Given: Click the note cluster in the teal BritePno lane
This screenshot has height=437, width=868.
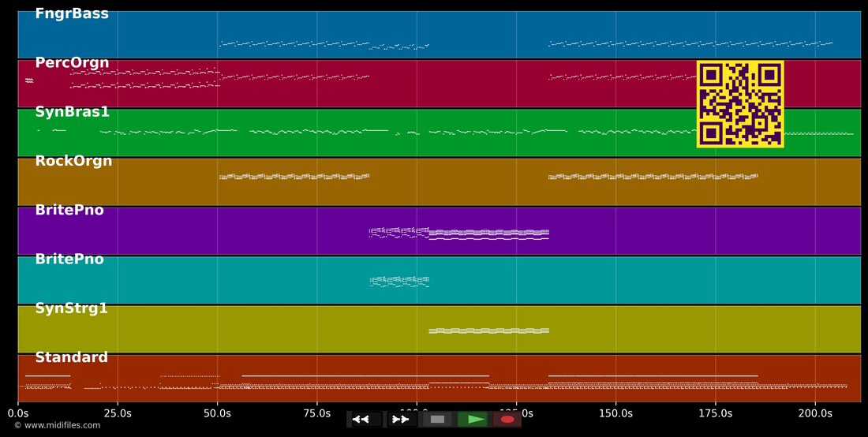Looking at the screenshot, I should point(399,282).
